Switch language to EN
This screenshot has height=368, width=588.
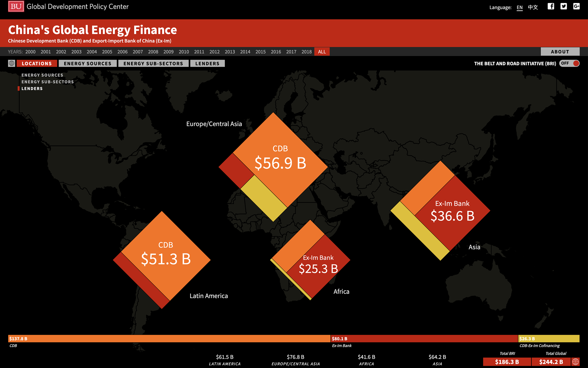tap(520, 7)
